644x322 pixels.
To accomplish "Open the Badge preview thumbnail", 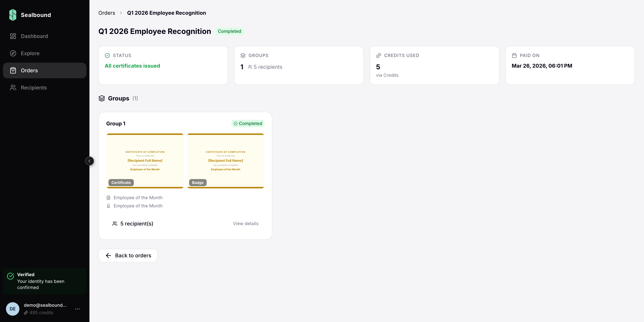I will click(225, 161).
